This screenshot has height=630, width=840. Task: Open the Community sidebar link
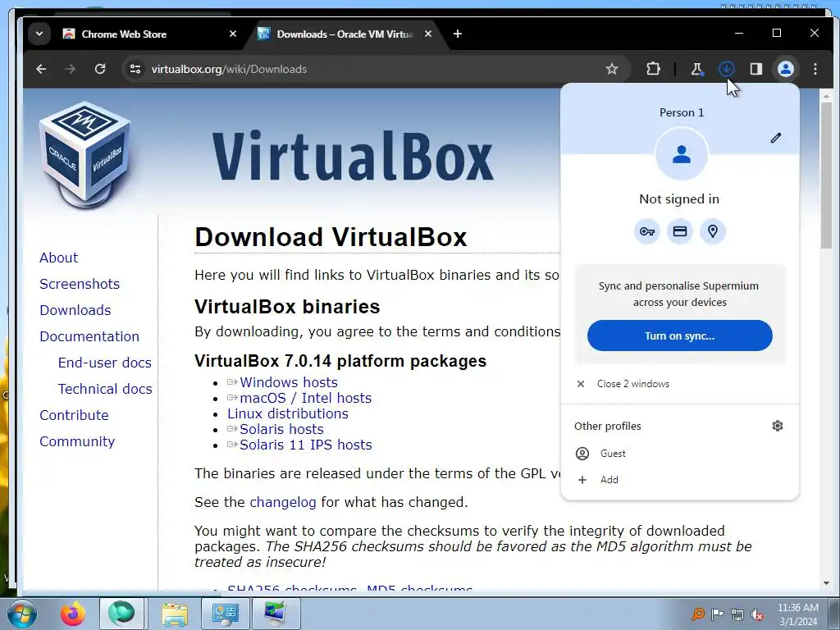pyautogui.click(x=77, y=441)
